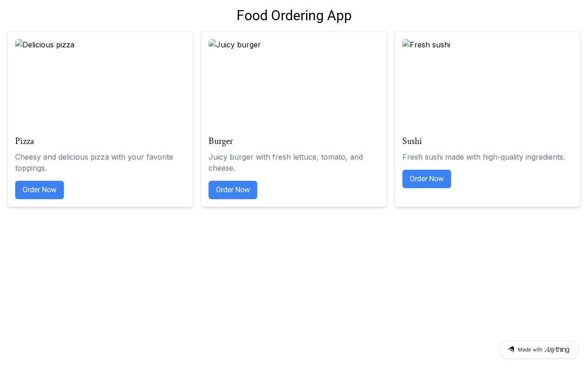
Task: Click the "Delicious pizza" alt text
Action: click(x=48, y=45)
